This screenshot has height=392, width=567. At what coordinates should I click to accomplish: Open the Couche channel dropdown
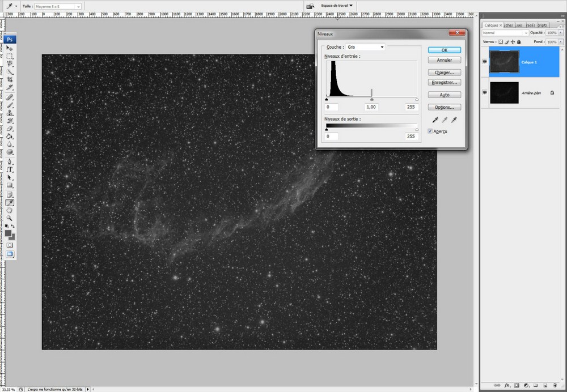pos(365,47)
